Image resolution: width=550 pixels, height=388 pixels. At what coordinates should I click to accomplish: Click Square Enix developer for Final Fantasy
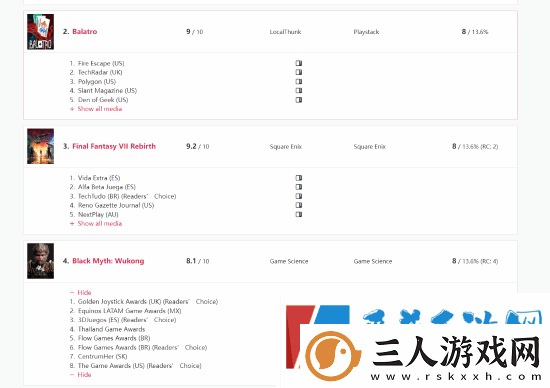286,147
